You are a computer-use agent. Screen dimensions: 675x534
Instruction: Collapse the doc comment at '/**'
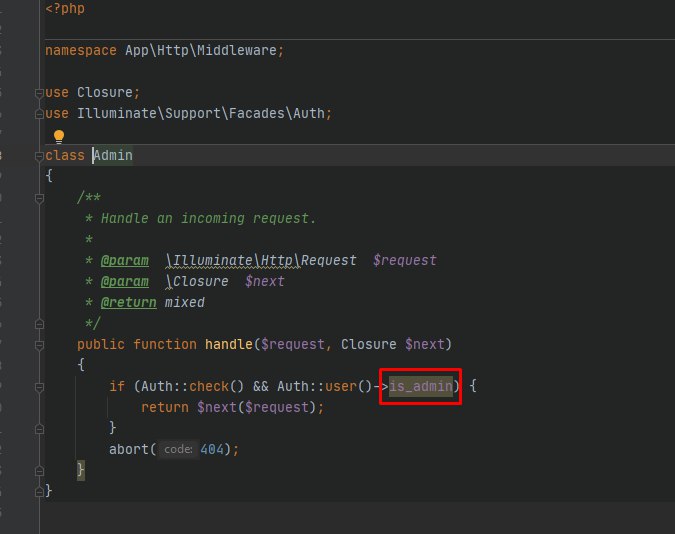point(39,198)
